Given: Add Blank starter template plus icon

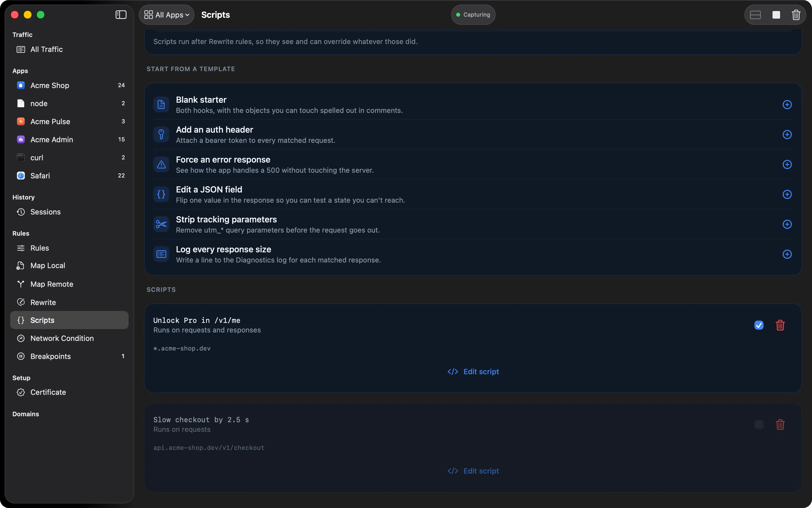Looking at the screenshot, I should coord(787,105).
